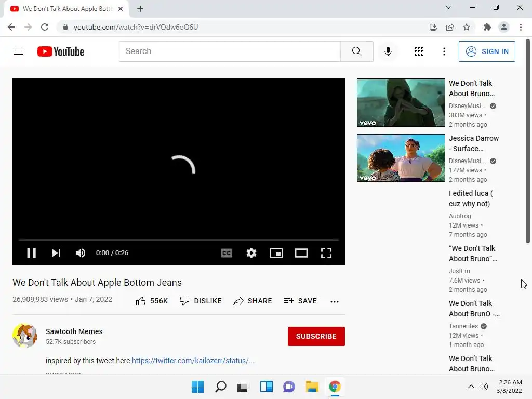This screenshot has width=532, height=399.
Task: Open system volume tray icon
Action: 484,387
